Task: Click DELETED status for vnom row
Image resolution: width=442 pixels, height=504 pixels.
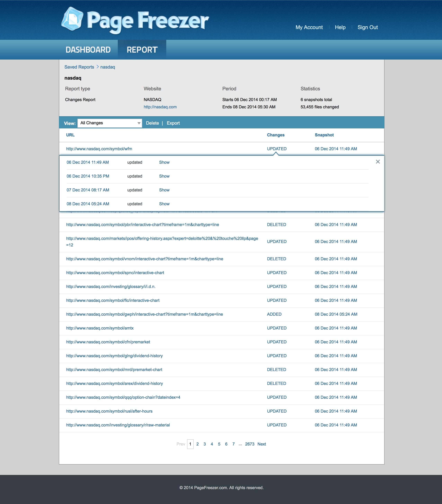Action: [276, 259]
